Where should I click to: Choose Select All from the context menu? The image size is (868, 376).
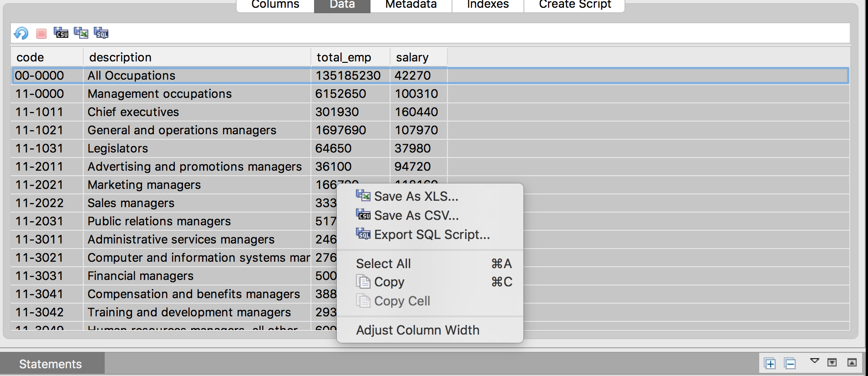point(383,264)
